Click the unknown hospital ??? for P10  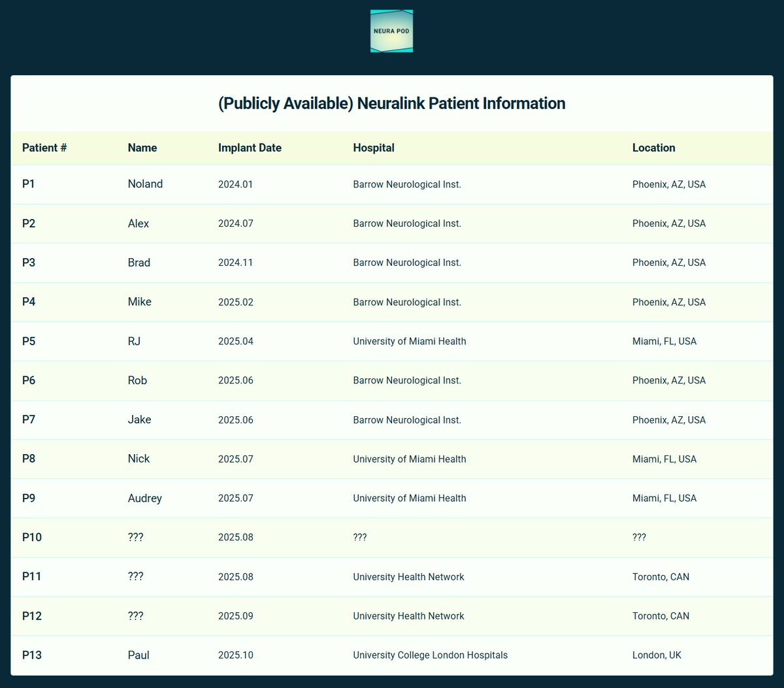click(360, 537)
